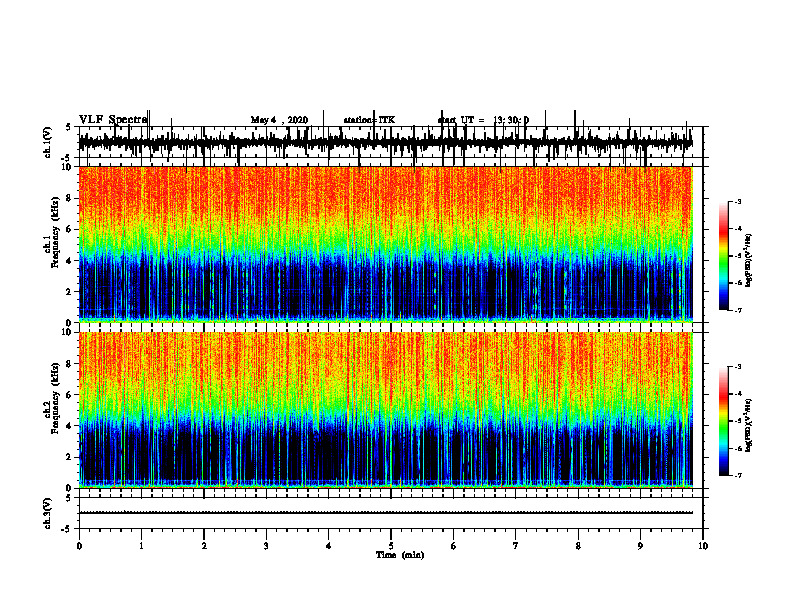Click the "-7" label on ch.1 color bar
This screenshot has width=792, height=612.
738,311
